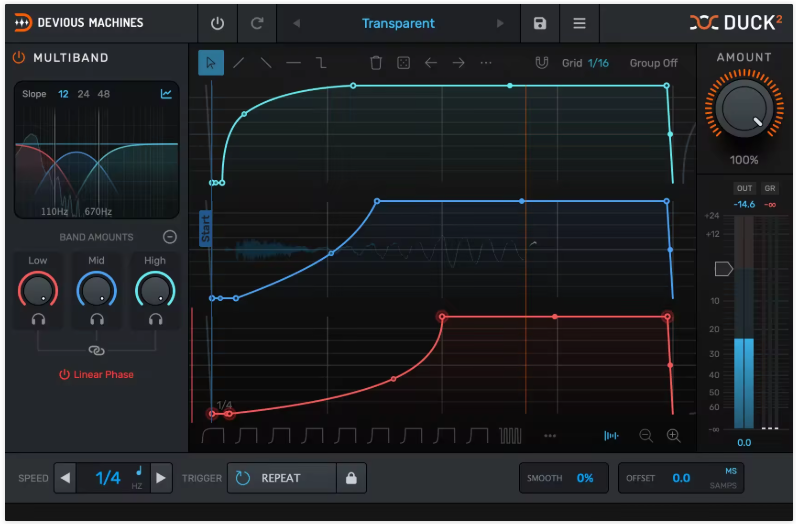The width and height of the screenshot is (796, 524).
Task: Click the randomize dice icon
Action: coord(403,63)
